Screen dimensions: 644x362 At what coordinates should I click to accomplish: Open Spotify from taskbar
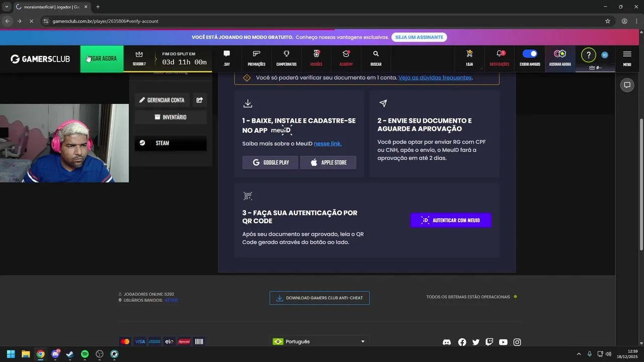click(85, 354)
